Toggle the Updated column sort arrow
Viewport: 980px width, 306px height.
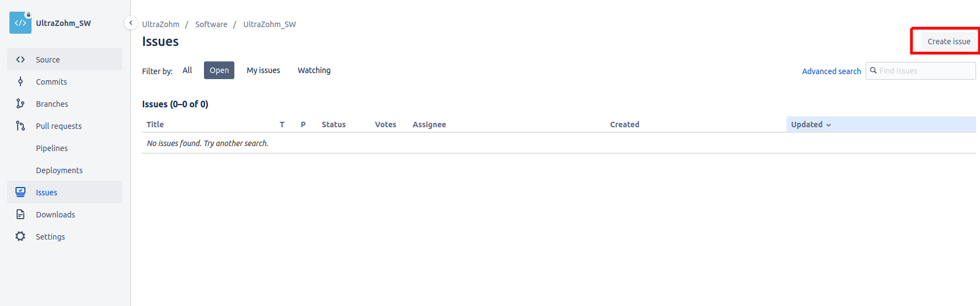pyautogui.click(x=829, y=125)
